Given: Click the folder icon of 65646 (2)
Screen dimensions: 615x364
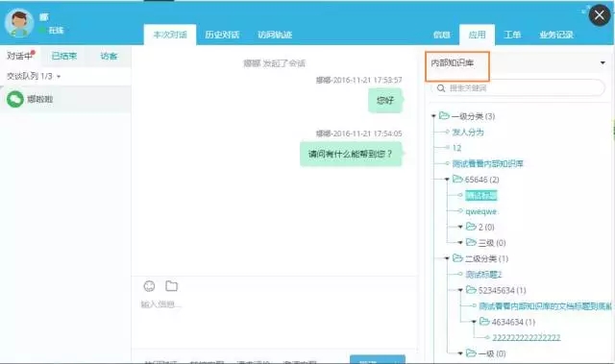Looking at the screenshot, I should coord(457,179).
